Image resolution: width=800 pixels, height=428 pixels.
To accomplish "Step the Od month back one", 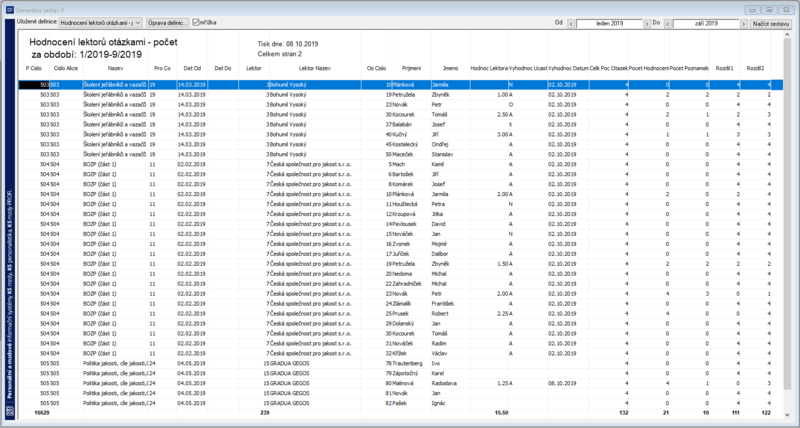I will tap(571, 24).
